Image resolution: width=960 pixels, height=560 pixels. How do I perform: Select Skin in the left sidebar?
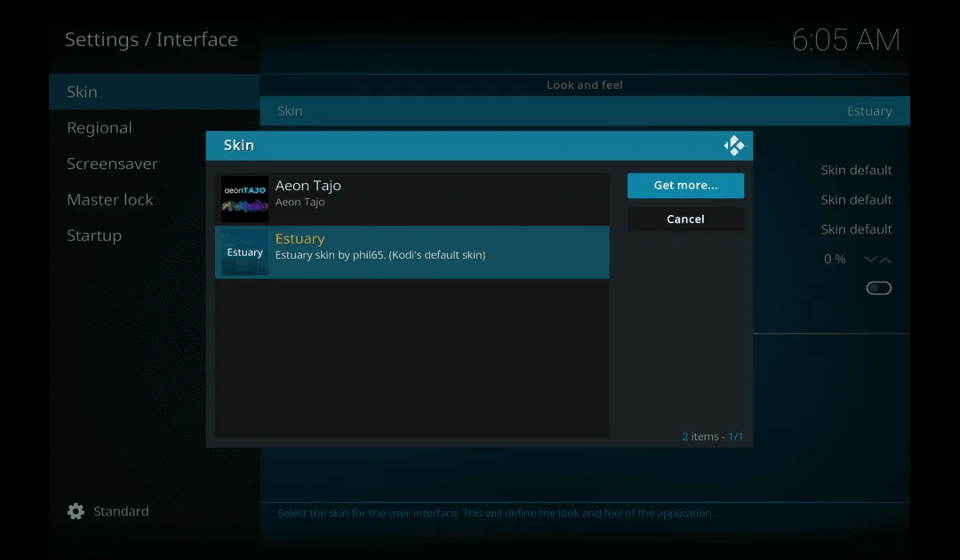pos(82,91)
